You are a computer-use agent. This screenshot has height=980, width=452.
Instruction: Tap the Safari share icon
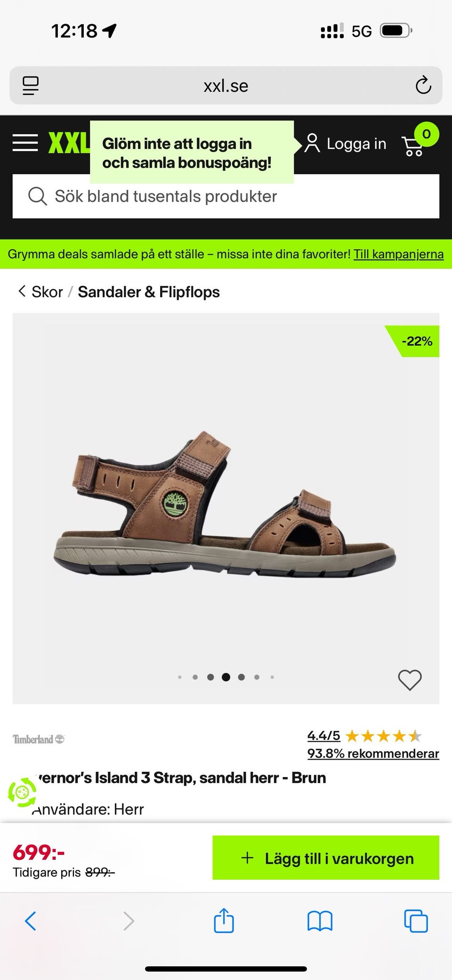[224, 921]
